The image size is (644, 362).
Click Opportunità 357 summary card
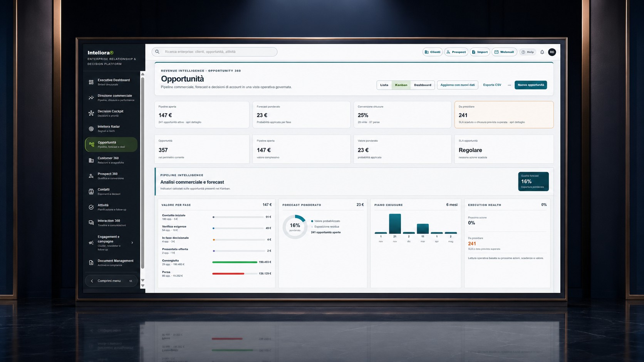(x=202, y=149)
